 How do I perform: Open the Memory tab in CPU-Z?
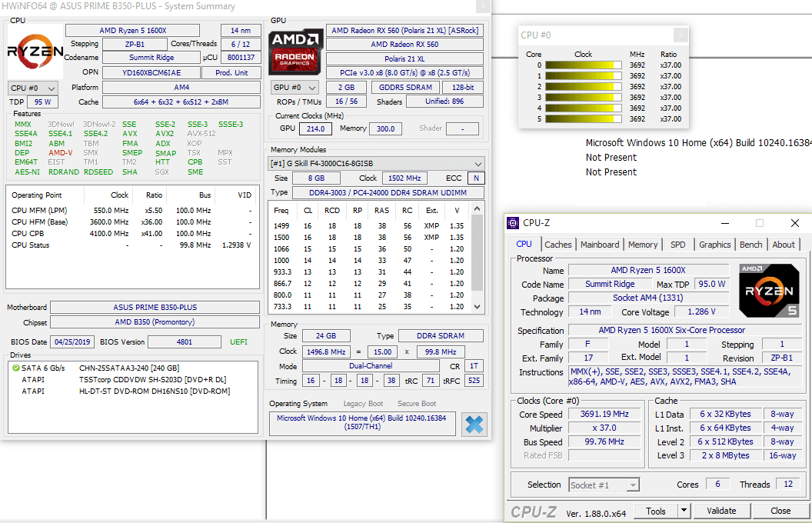point(643,245)
